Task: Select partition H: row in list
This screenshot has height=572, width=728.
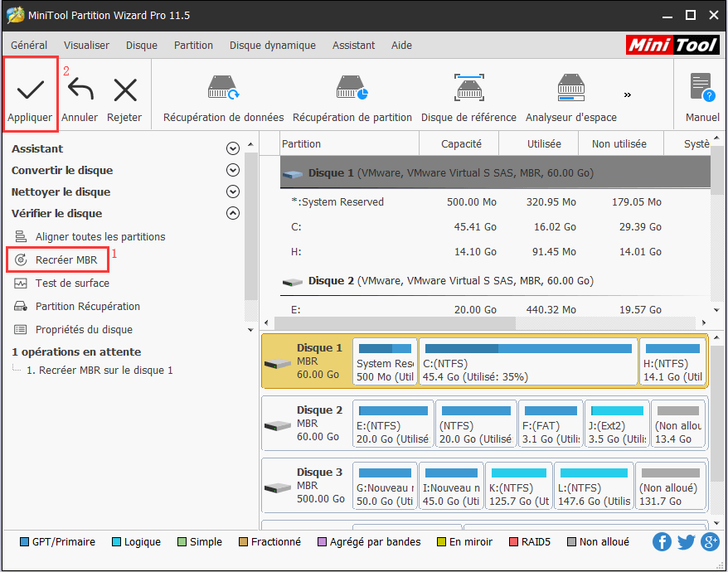Action: pos(495,252)
